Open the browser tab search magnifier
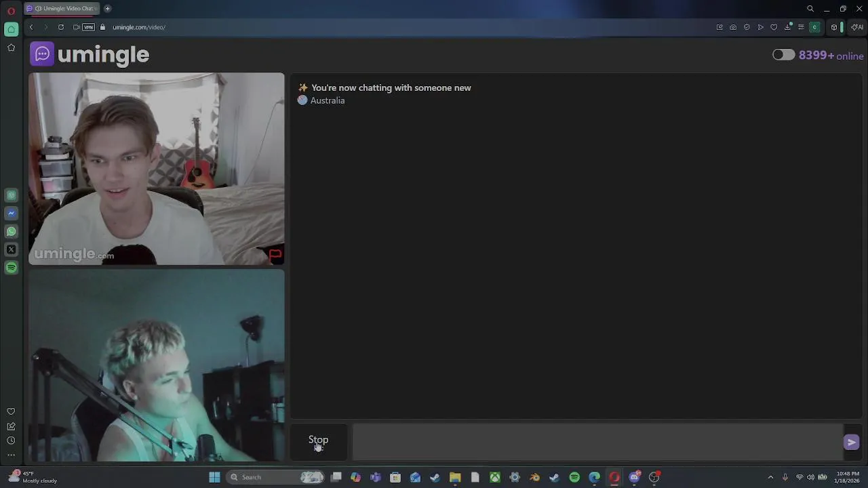Image resolution: width=868 pixels, height=488 pixels. (810, 9)
